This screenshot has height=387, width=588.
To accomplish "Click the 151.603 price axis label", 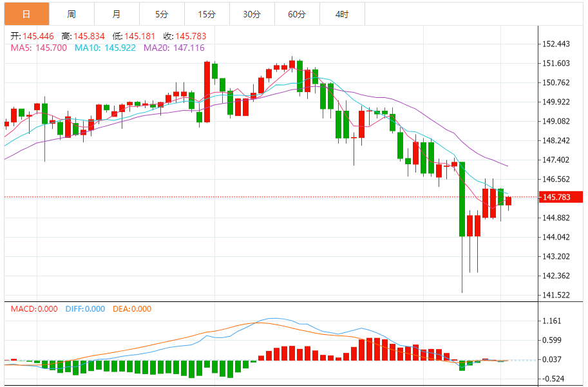I will tap(556, 63).
